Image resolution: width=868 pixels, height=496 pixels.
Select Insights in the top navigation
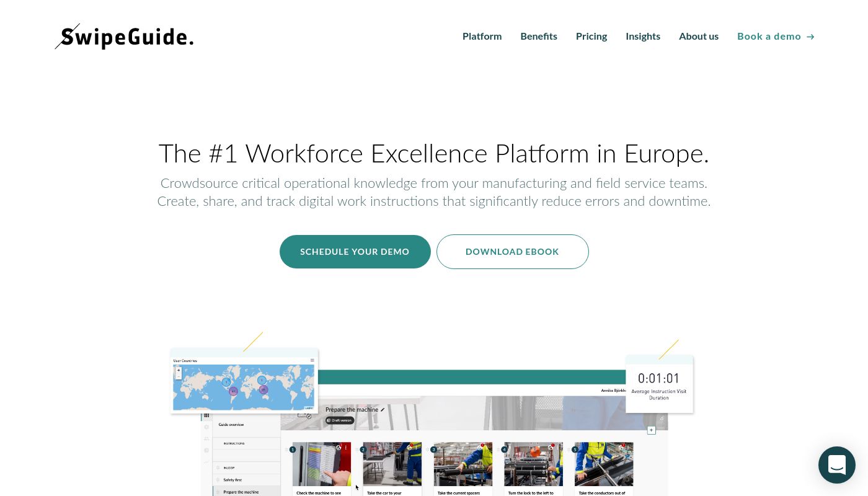[x=643, y=36]
